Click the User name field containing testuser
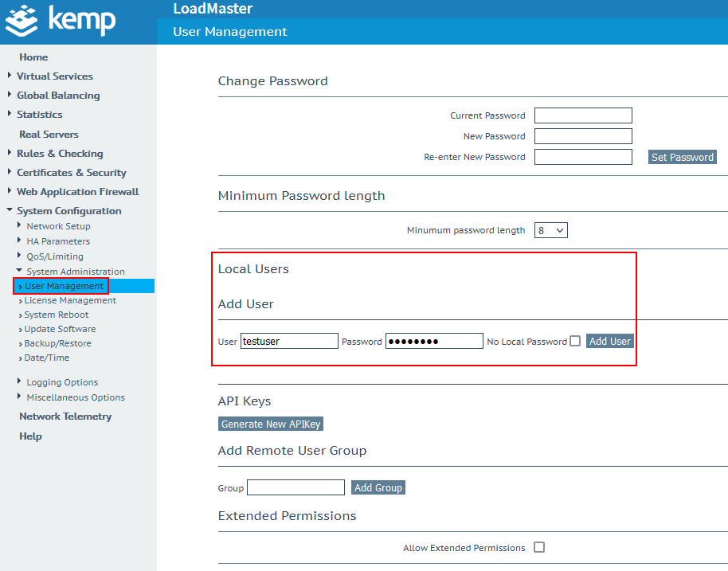Screen dimensions: 728x571 (289, 341)
